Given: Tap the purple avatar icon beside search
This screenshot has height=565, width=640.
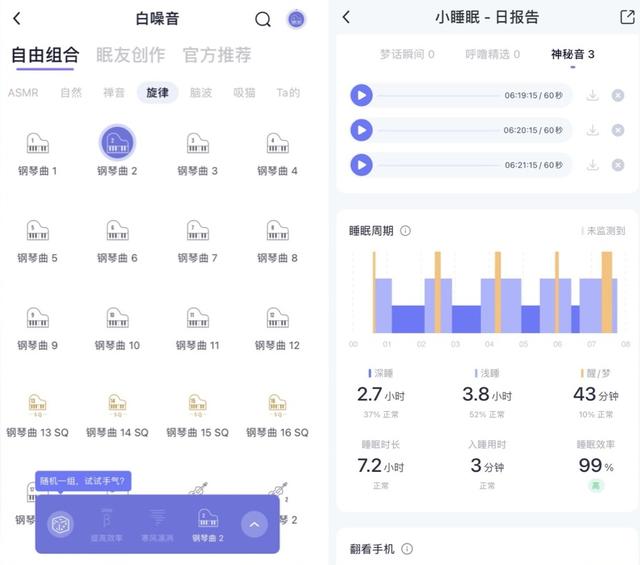Looking at the screenshot, I should click(x=296, y=19).
